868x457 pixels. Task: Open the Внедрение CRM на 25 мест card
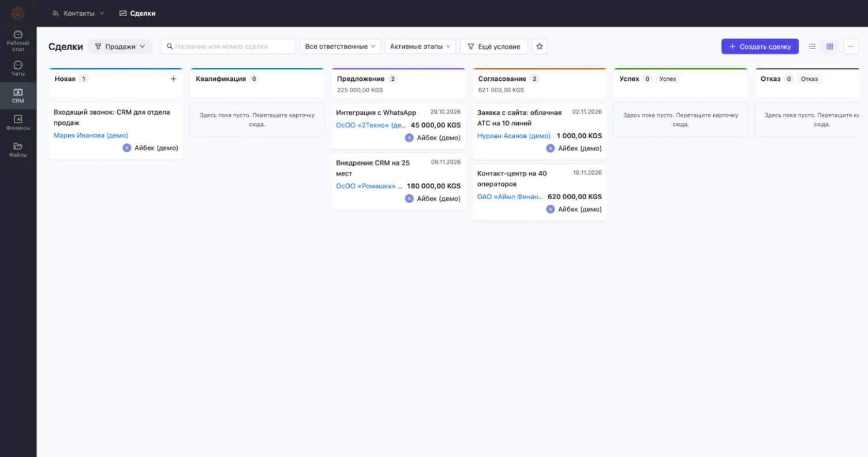398,181
